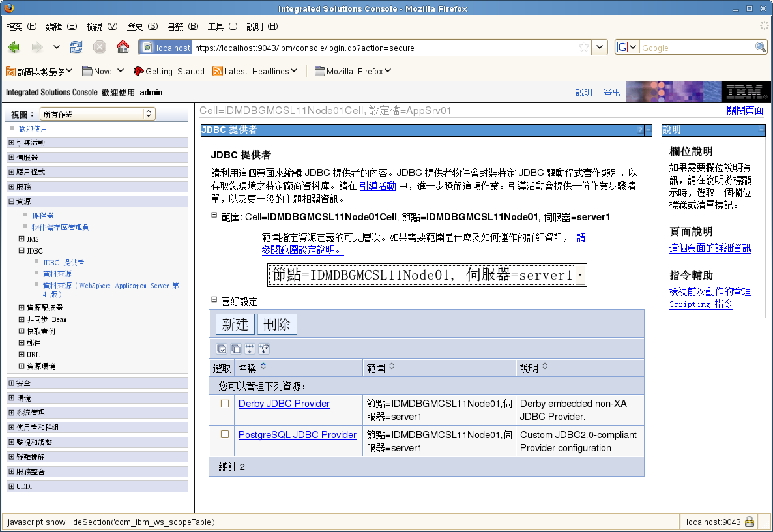773x532 pixels.
Task: Reload the page with the Refresh icon
Action: pyautogui.click(x=76, y=48)
